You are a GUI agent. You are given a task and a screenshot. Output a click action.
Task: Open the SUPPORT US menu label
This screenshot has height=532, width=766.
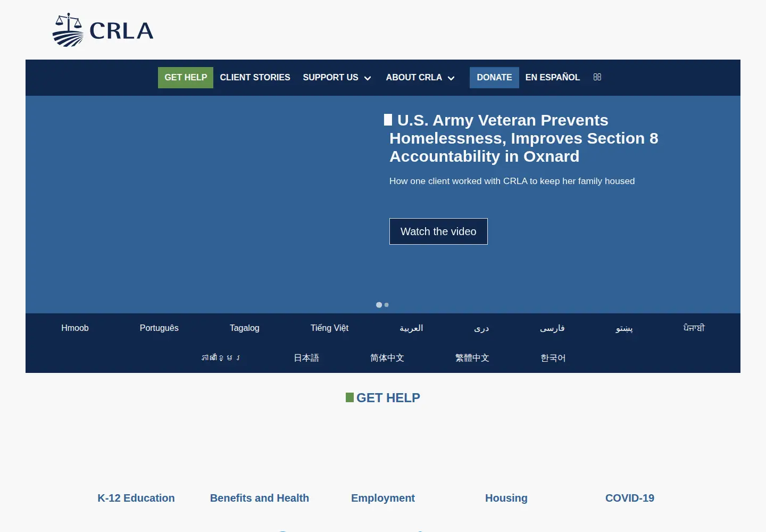point(330,78)
